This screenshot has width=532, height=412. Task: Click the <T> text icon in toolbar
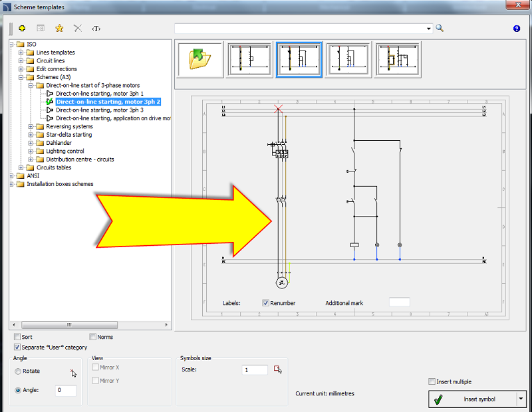pyautogui.click(x=96, y=29)
